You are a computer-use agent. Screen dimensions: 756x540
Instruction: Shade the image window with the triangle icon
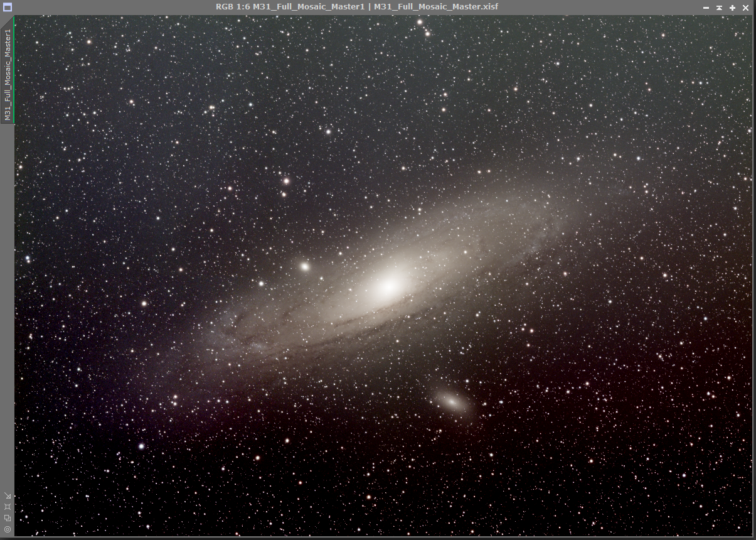(719, 8)
